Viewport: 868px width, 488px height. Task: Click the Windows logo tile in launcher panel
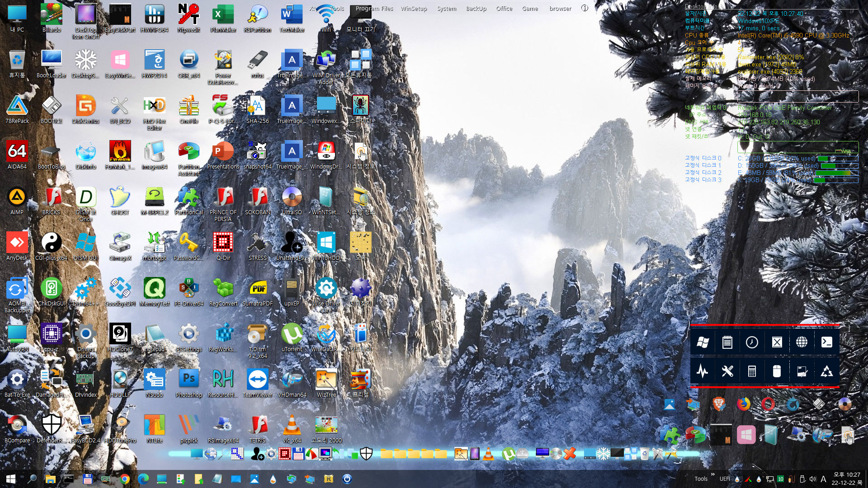pos(703,342)
